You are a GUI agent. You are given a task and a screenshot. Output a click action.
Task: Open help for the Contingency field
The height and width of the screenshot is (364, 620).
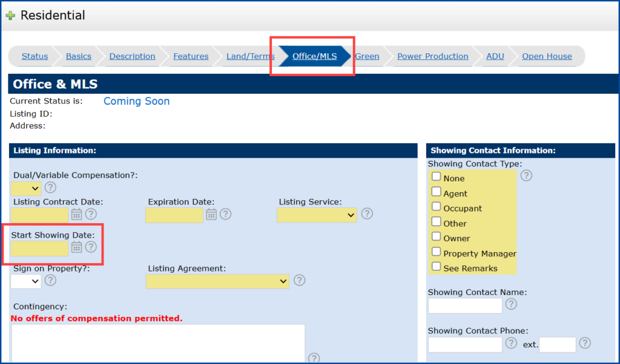pyautogui.click(x=314, y=358)
